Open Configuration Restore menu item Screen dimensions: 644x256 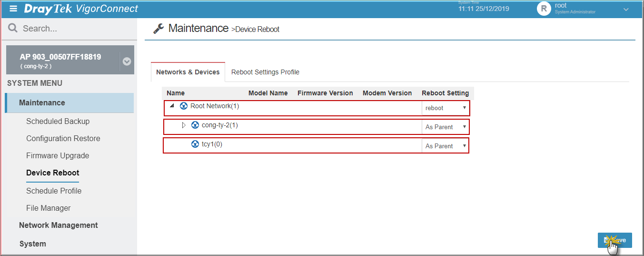coord(63,138)
